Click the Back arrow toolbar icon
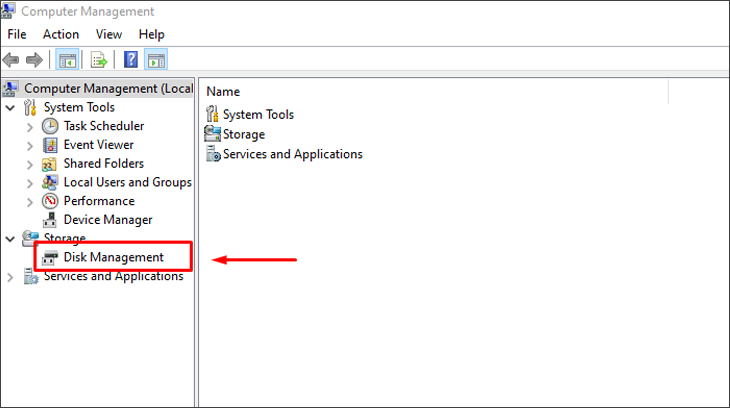 coord(11,60)
